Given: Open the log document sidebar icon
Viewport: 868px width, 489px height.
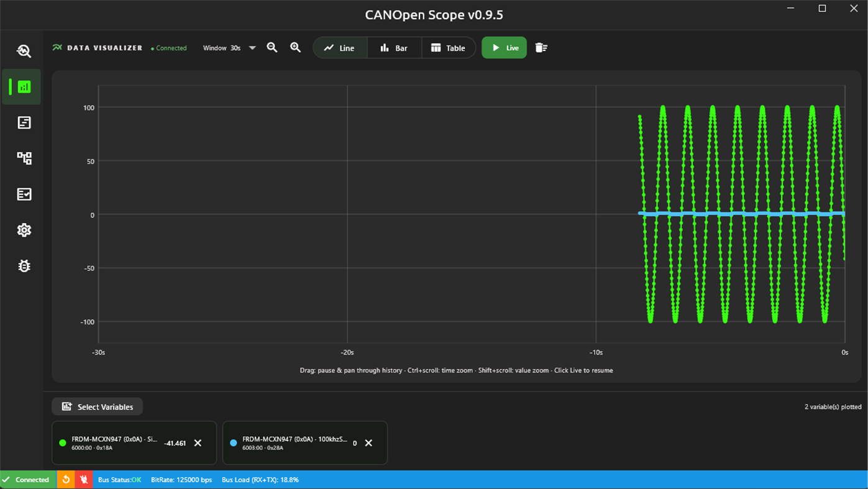Looking at the screenshot, I should [24, 122].
